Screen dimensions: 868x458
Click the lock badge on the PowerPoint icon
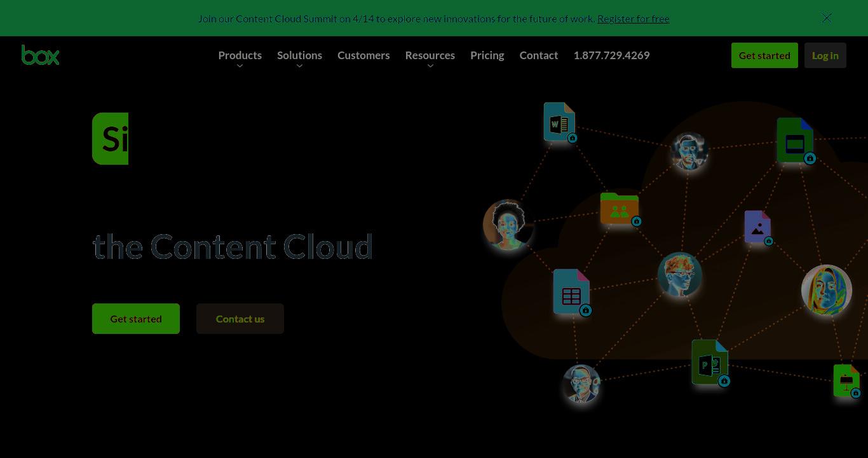[724, 381]
